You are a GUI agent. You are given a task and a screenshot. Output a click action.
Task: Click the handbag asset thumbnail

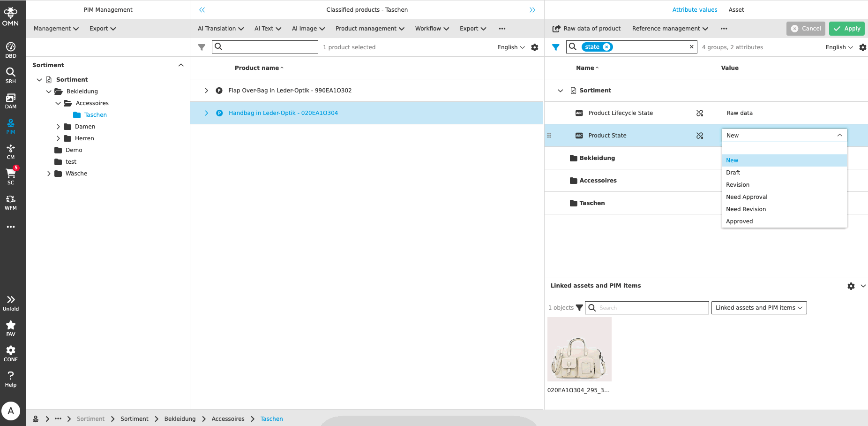click(x=579, y=350)
